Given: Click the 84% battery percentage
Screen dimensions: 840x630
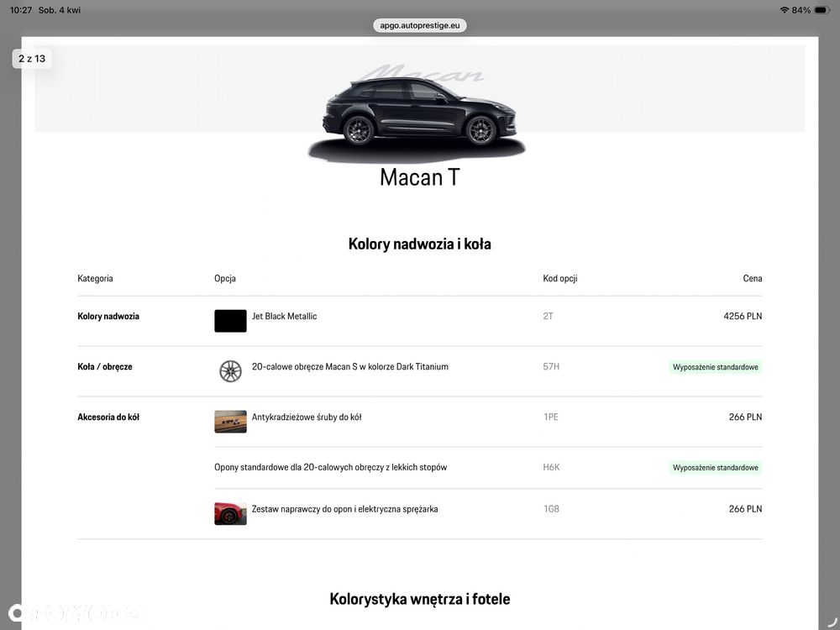Looking at the screenshot, I should click(x=801, y=10).
